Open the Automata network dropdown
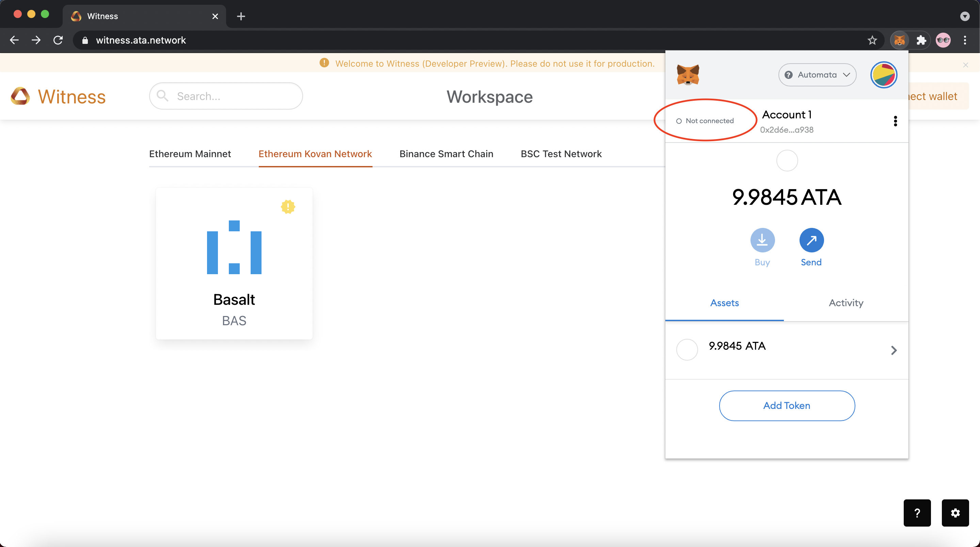 click(817, 75)
